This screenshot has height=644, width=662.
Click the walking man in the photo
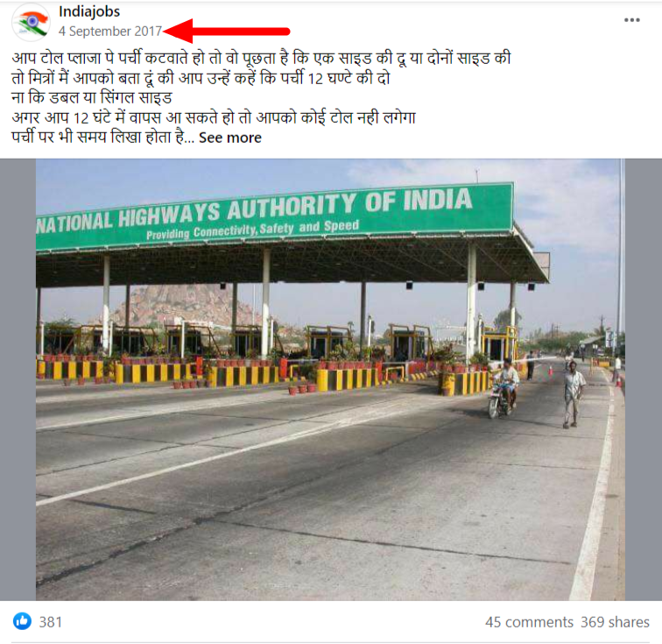coord(573,394)
